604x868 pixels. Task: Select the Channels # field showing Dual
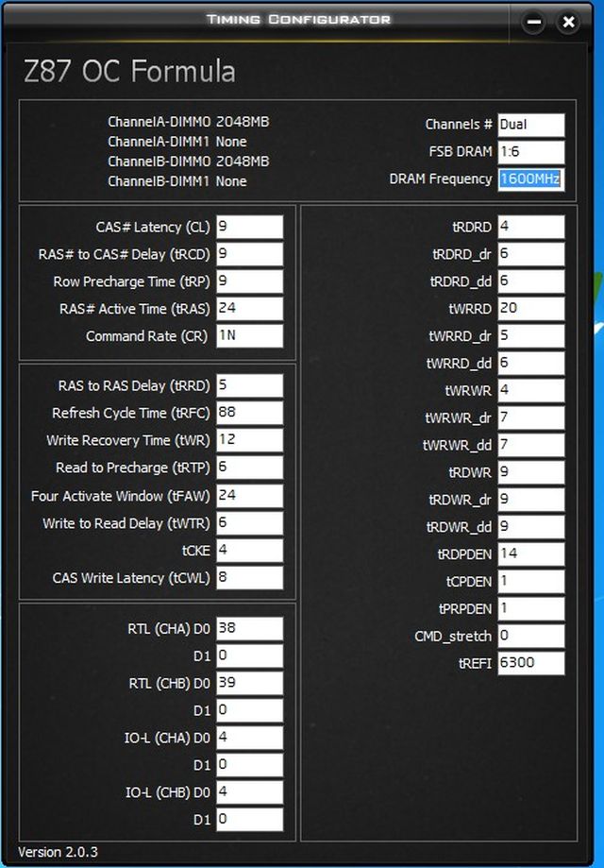point(530,125)
